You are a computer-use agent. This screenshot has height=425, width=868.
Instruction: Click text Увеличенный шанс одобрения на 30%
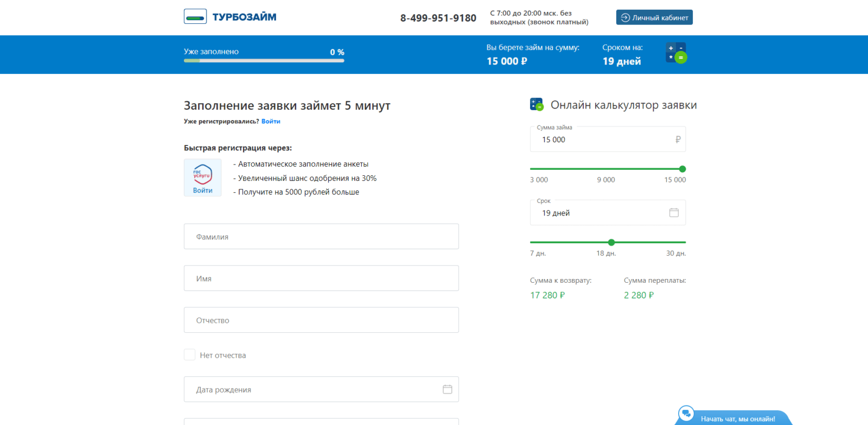click(307, 178)
